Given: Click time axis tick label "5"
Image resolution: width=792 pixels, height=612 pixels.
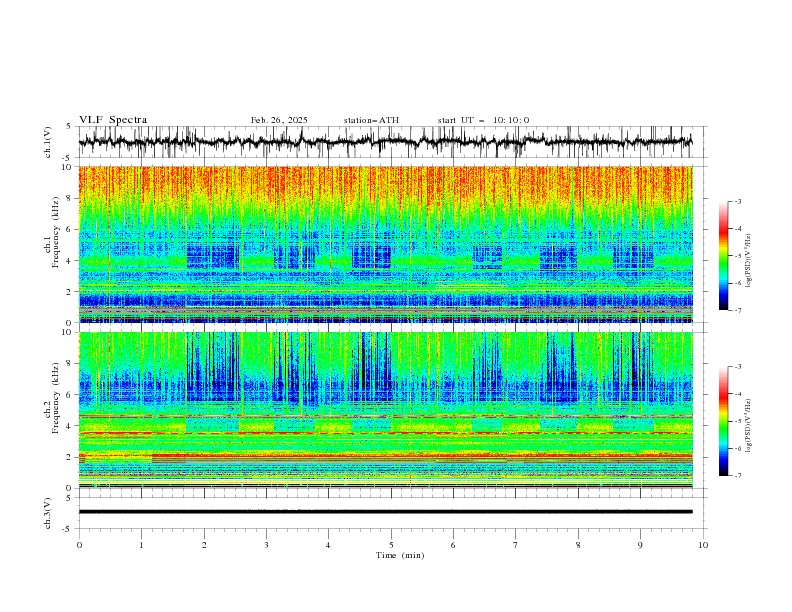Looking at the screenshot, I should (391, 545).
